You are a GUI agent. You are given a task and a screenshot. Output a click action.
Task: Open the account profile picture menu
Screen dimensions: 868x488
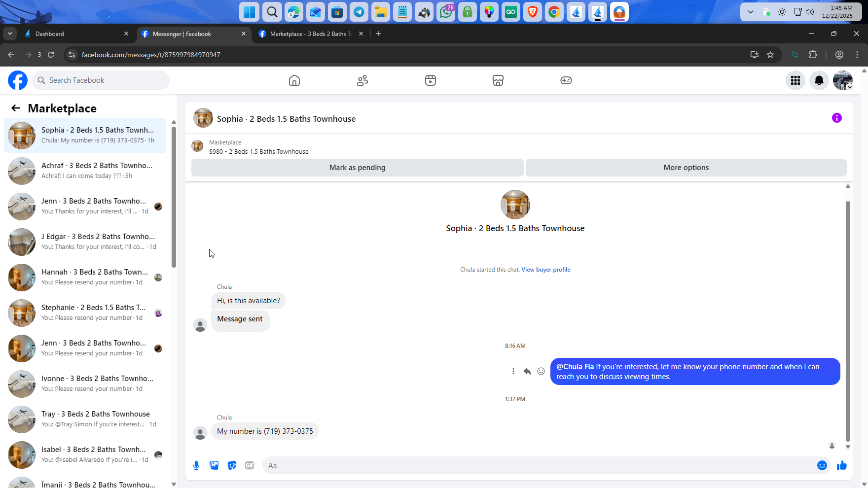[x=843, y=80]
